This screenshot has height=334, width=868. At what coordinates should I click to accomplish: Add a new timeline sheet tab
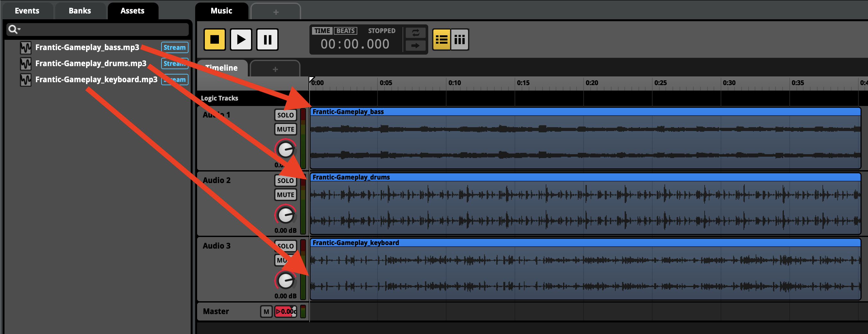click(275, 69)
